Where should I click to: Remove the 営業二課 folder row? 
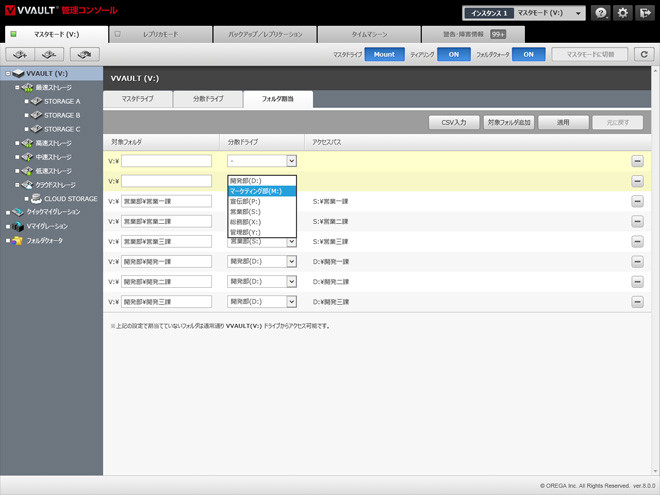click(637, 221)
